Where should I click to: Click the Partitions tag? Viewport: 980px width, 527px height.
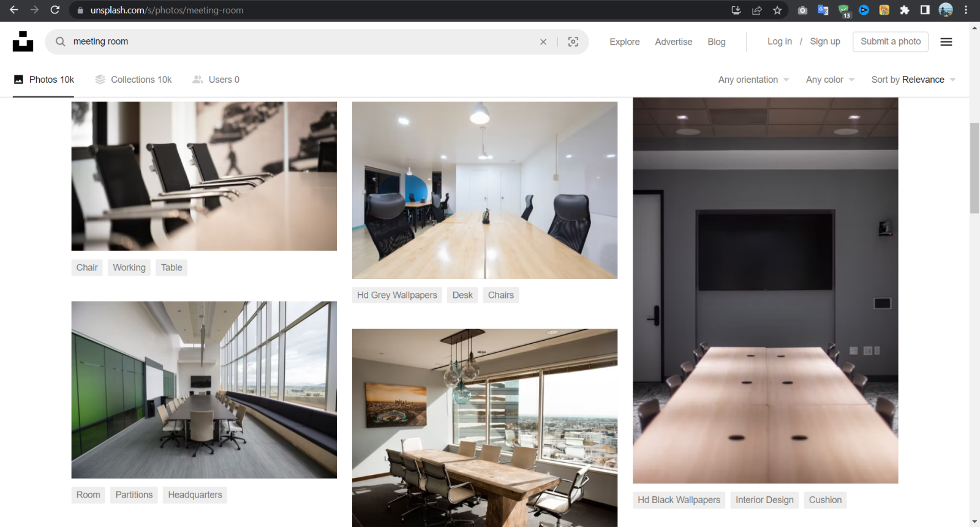point(134,495)
